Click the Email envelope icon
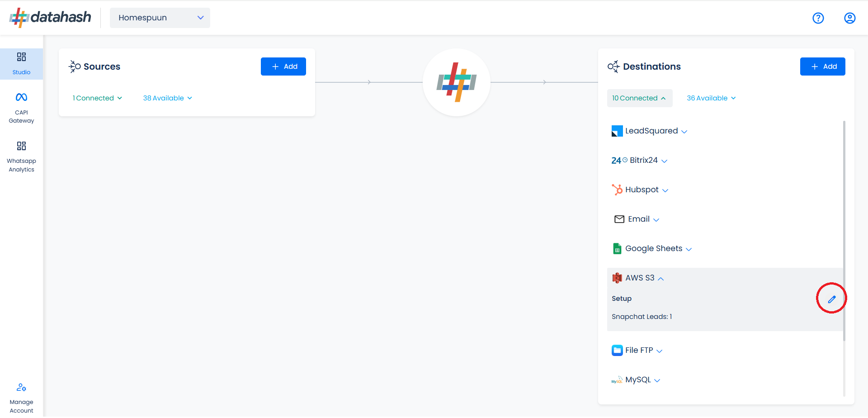 tap(619, 219)
